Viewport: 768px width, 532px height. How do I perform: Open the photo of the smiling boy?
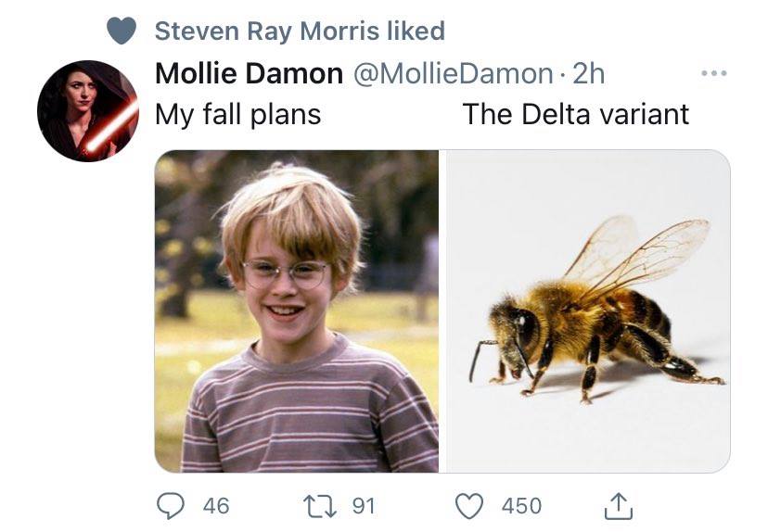(296, 311)
